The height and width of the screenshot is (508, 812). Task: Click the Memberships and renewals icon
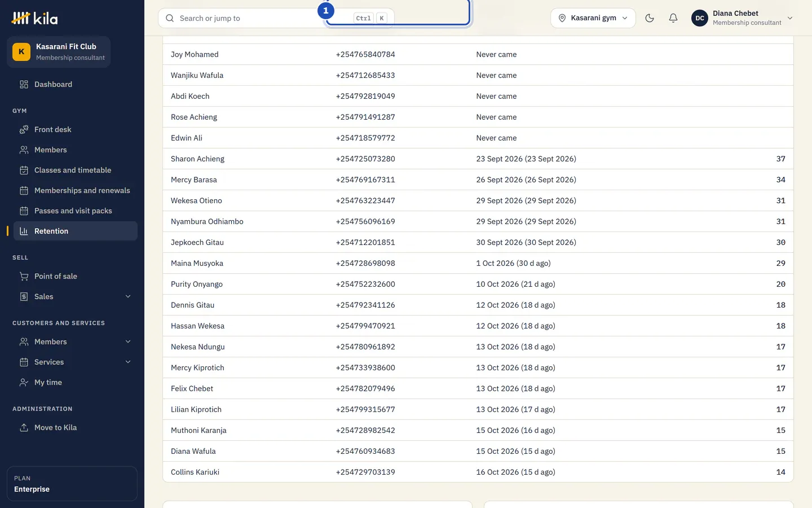click(24, 191)
